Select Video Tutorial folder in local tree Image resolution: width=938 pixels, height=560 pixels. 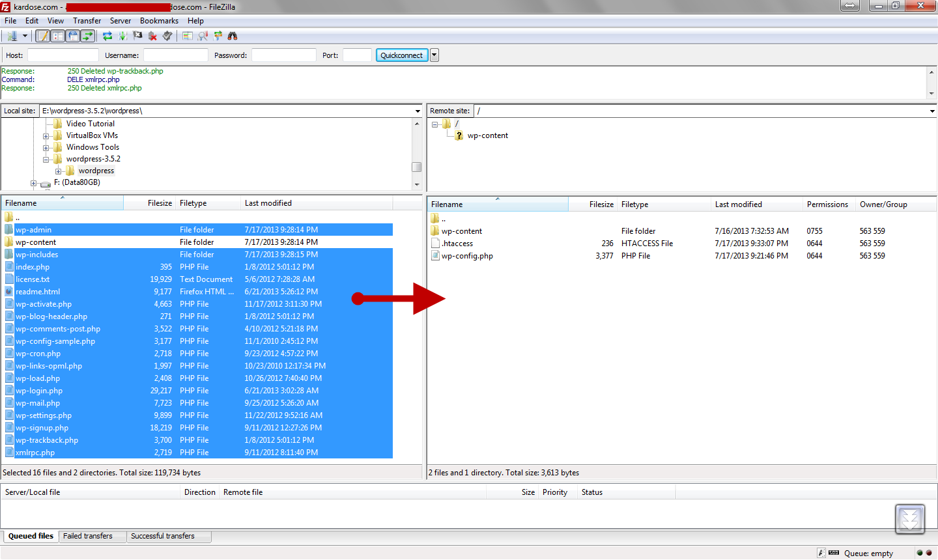point(90,124)
